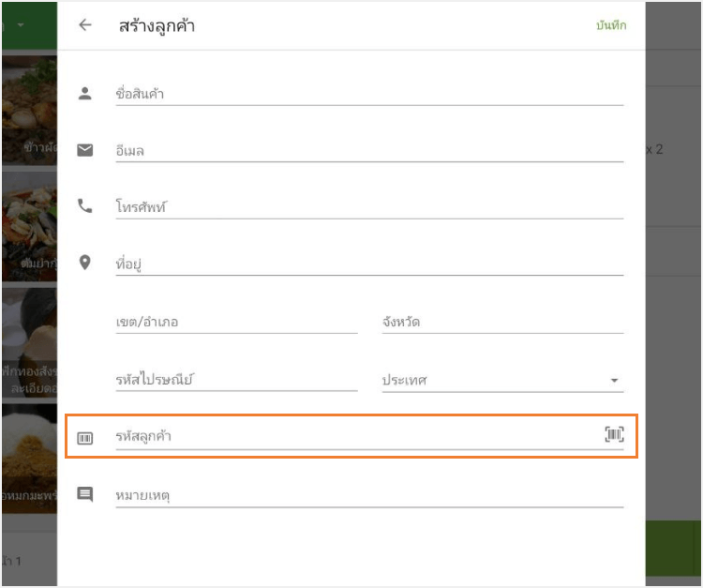
Task: Click the phone handset icon
Action: pyautogui.click(x=85, y=206)
